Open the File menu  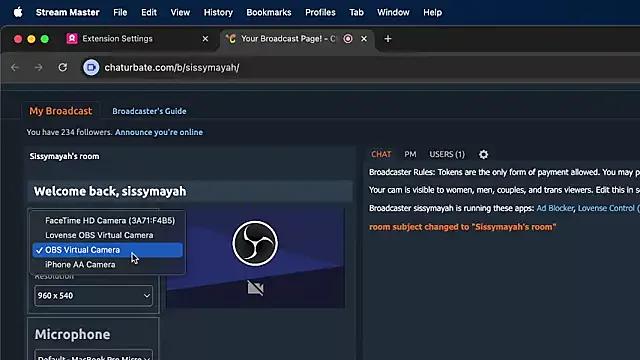pos(120,12)
